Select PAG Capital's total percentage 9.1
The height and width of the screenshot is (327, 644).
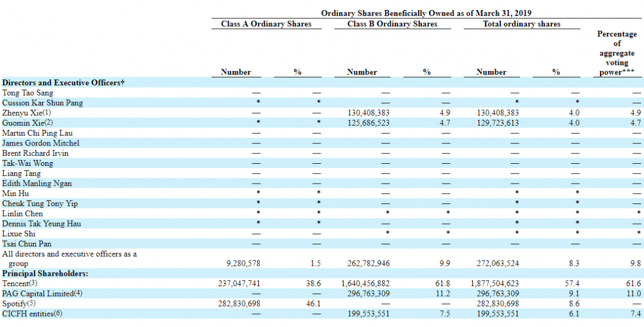click(x=574, y=294)
